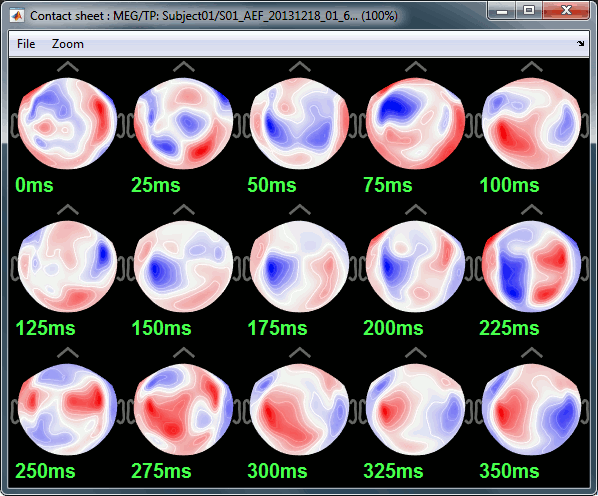Open the File menu
The height and width of the screenshot is (496, 598).
click(x=26, y=44)
